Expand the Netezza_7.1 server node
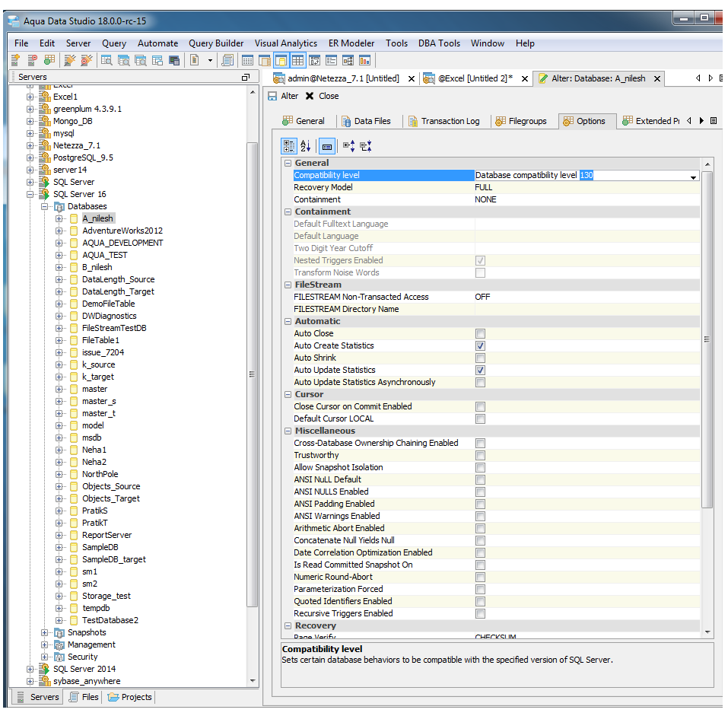728x716 pixels. (x=30, y=145)
